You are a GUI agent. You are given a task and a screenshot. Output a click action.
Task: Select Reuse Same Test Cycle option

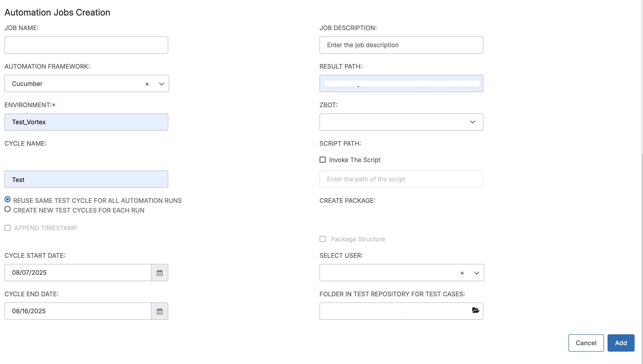pyautogui.click(x=7, y=199)
